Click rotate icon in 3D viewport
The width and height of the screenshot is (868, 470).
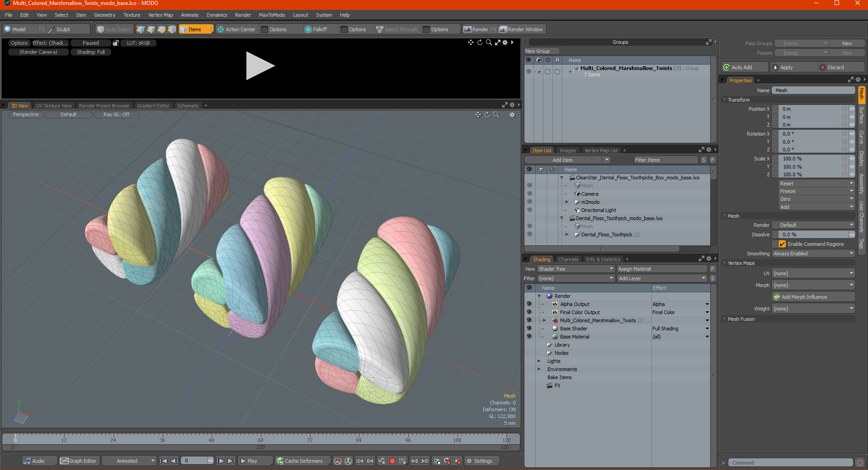[x=487, y=115]
